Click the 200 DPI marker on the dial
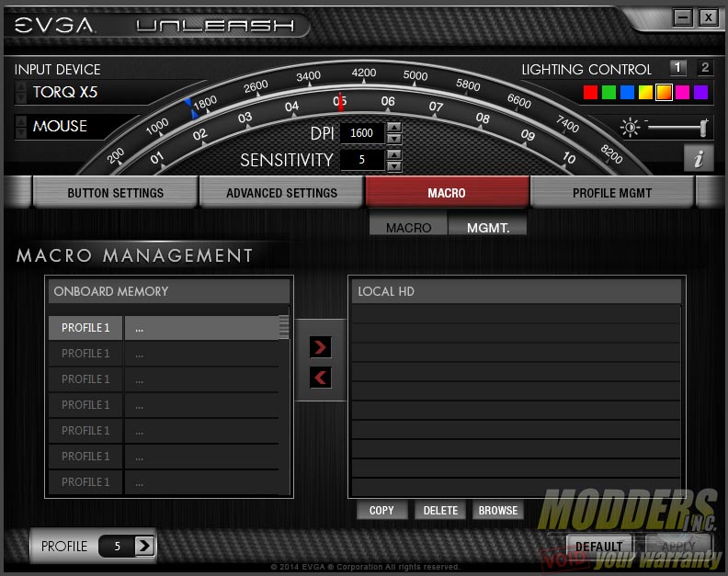 pos(116,155)
